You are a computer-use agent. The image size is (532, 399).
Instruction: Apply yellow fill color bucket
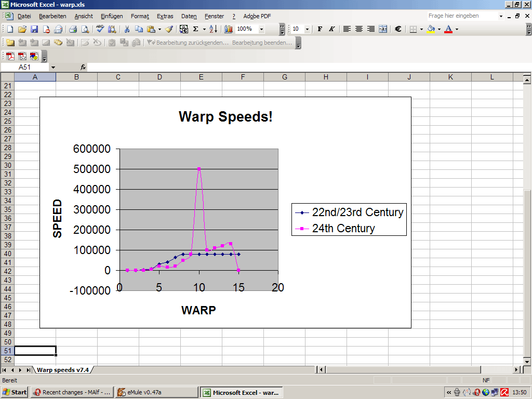(x=431, y=29)
